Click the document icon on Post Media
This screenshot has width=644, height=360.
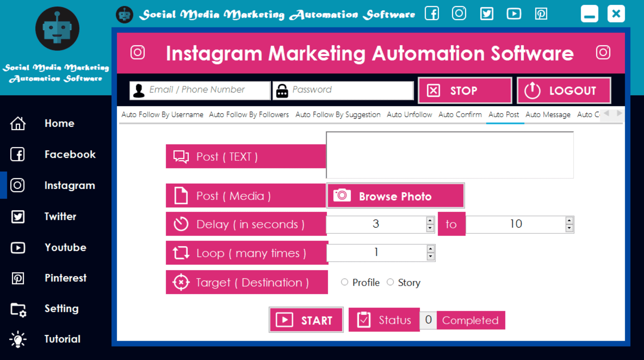tap(181, 196)
